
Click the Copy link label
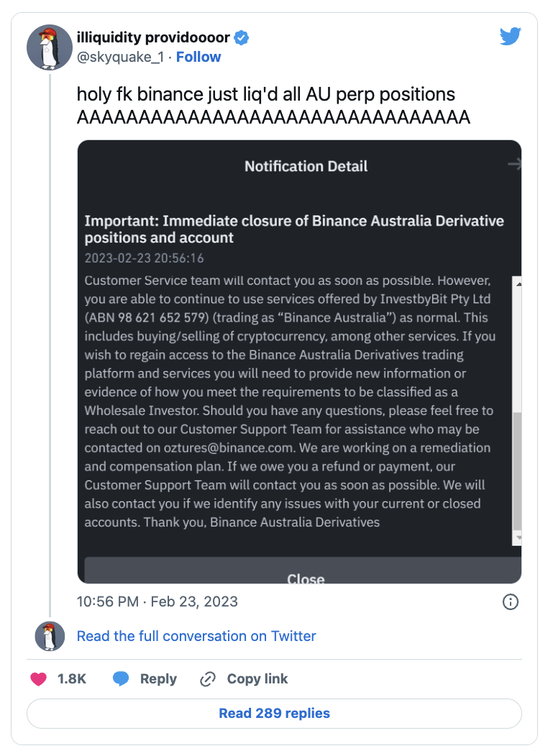257,678
